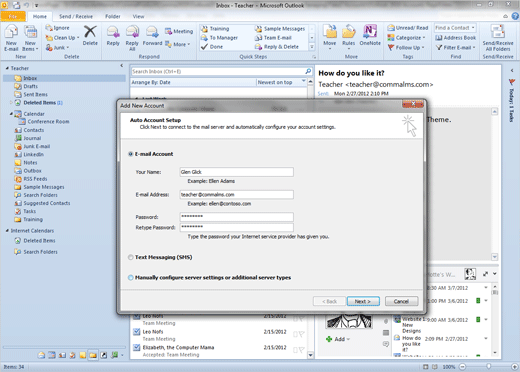520x372 pixels.
Task: Click the Retype Password field
Action: click(x=237, y=227)
